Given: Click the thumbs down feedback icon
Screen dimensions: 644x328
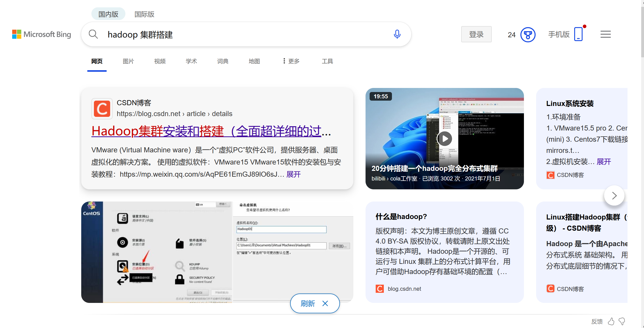Looking at the screenshot, I should tap(622, 321).
